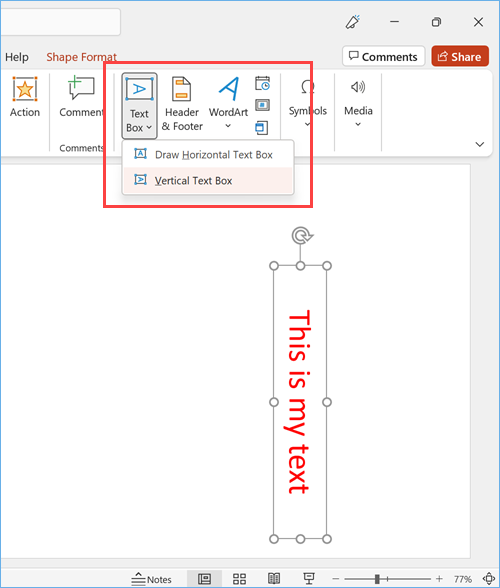Click the zoom in plus button
The height and width of the screenshot is (588, 500).
pyautogui.click(x=439, y=579)
